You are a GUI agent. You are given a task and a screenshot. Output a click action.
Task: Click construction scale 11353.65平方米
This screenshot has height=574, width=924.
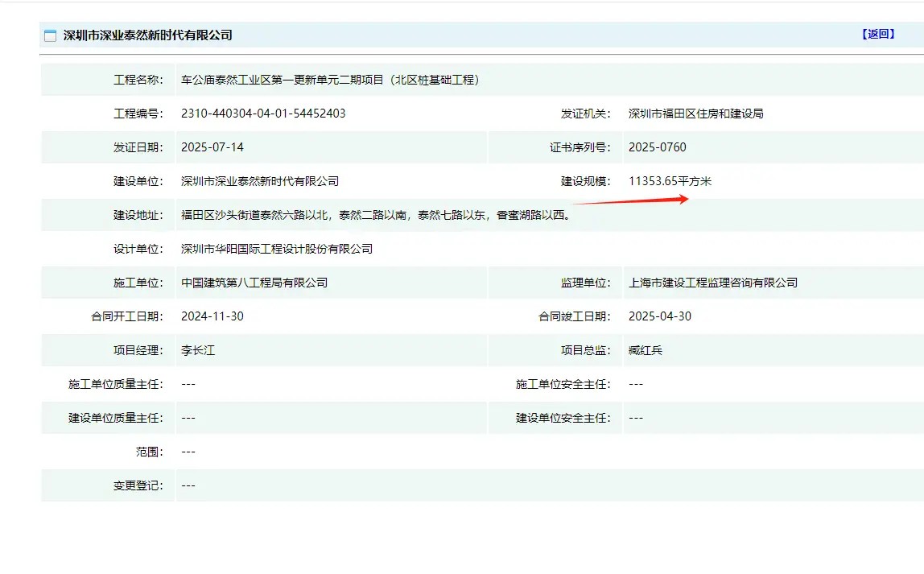pos(670,181)
